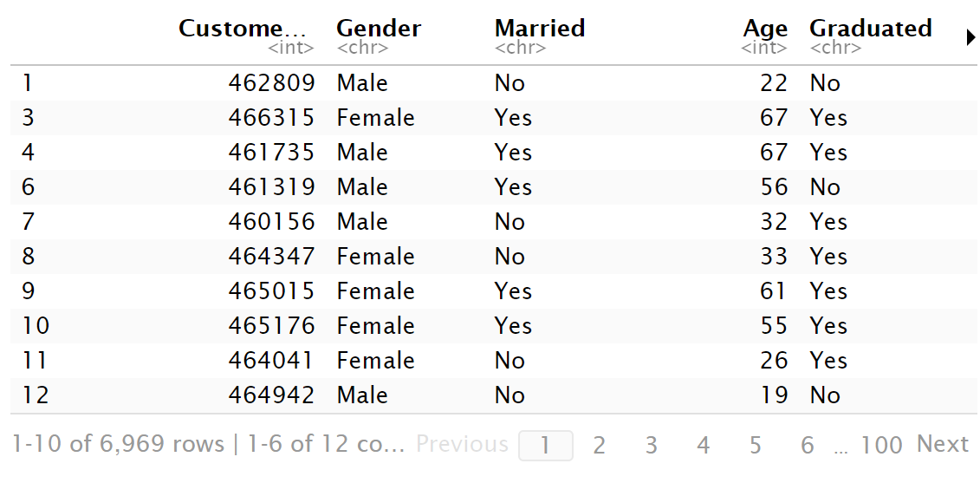Select customer ID 465176 cell
This screenshot has width=980, height=483.
click(272, 326)
